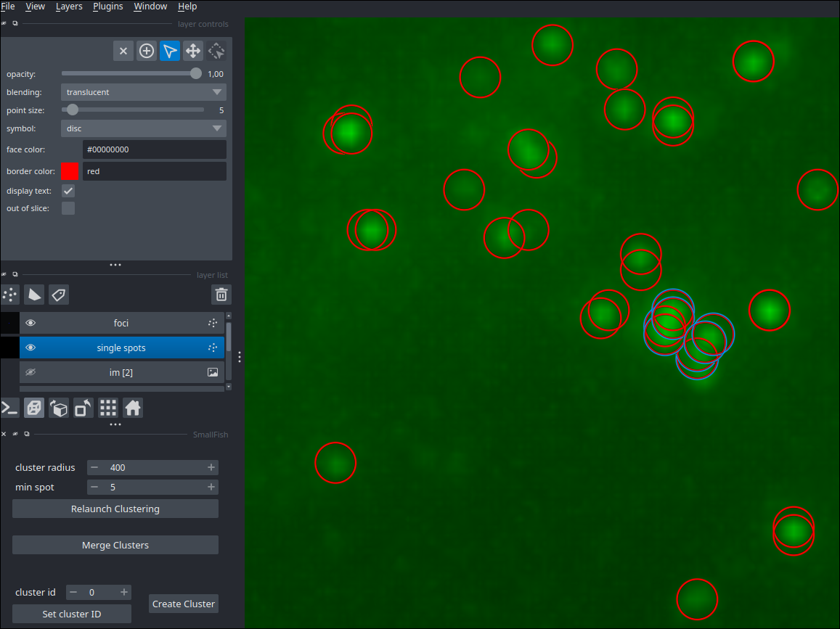Click the transpose dimensions icon
This screenshot has height=629, width=840.
83,408
